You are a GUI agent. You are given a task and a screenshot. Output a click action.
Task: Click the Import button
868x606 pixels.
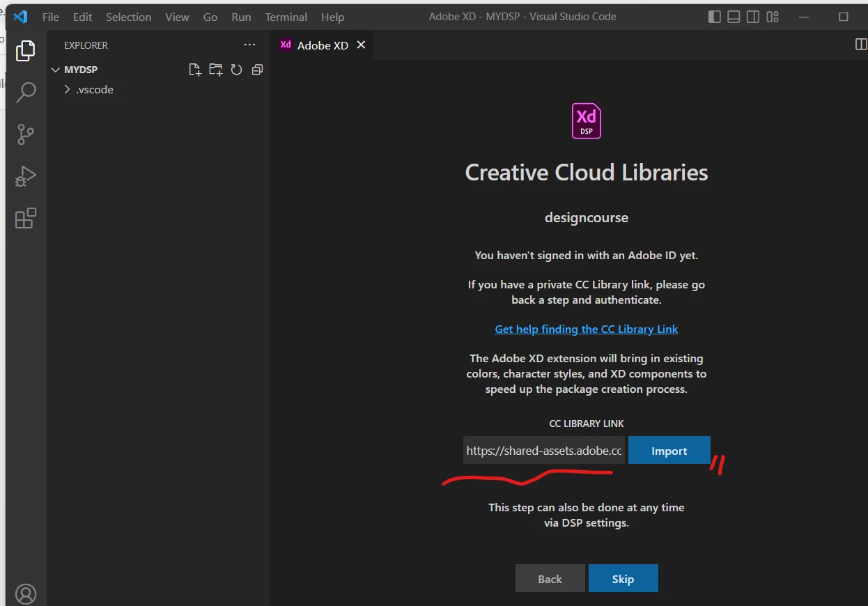669,451
